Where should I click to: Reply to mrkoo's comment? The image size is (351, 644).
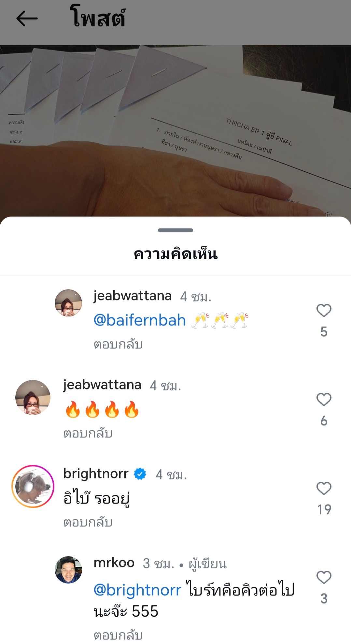118,635
